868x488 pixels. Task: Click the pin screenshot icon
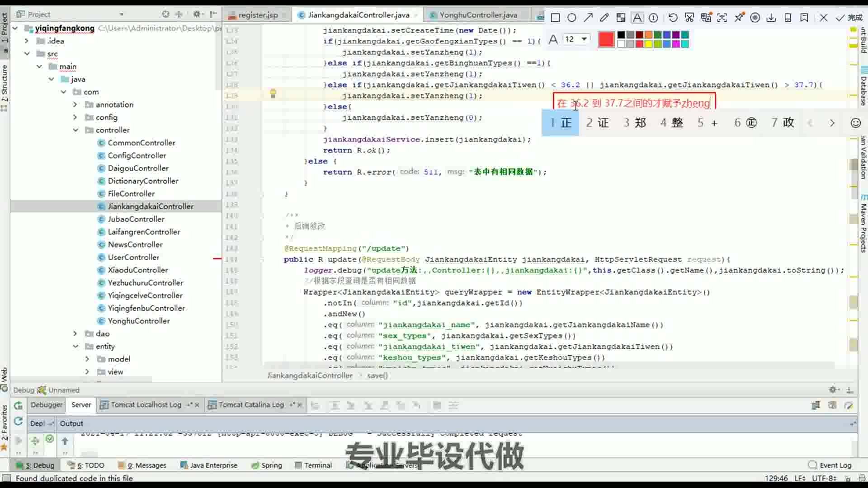click(x=739, y=18)
